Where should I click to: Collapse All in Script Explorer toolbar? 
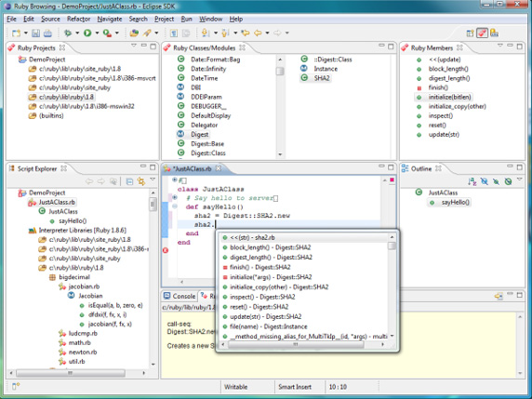point(129,181)
